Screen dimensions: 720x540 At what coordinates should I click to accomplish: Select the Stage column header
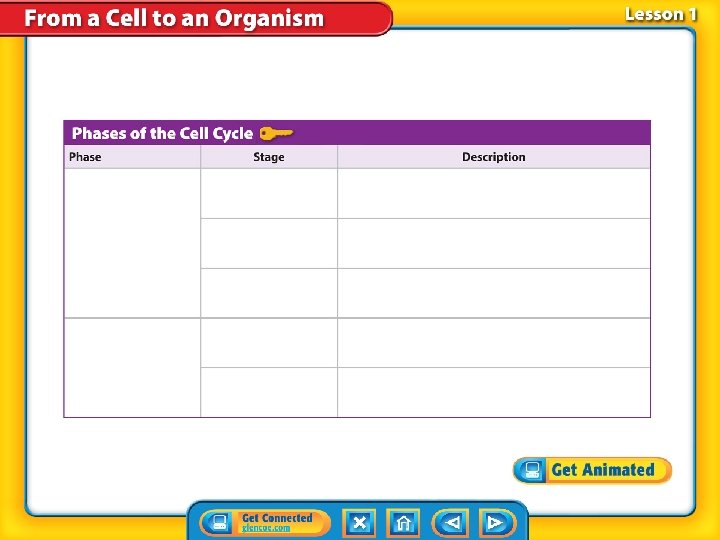coord(269,157)
